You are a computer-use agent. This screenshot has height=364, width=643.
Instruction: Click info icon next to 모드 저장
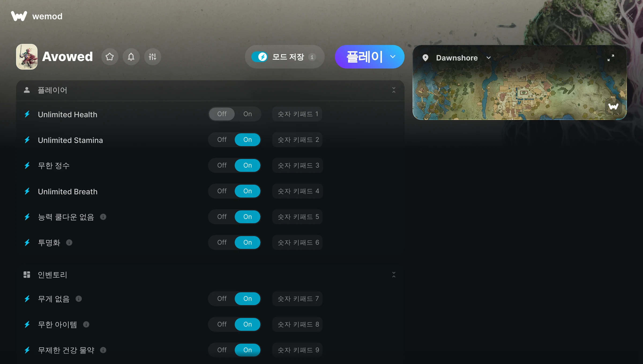tap(312, 57)
